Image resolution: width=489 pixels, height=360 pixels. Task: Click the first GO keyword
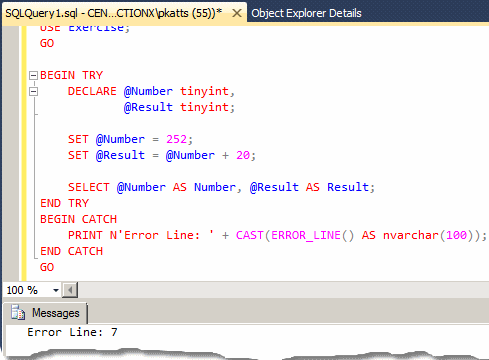tap(47, 43)
